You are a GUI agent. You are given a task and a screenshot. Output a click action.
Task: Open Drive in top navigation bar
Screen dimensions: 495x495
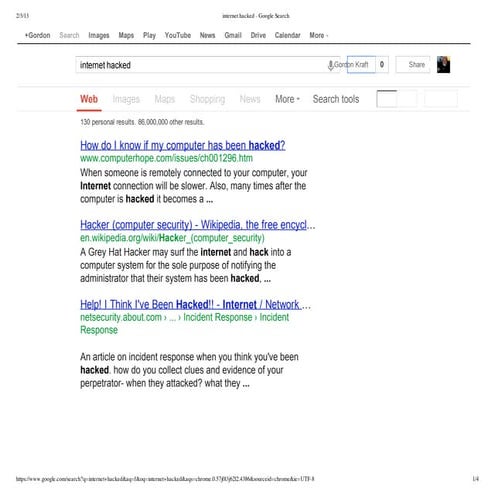[x=258, y=35]
